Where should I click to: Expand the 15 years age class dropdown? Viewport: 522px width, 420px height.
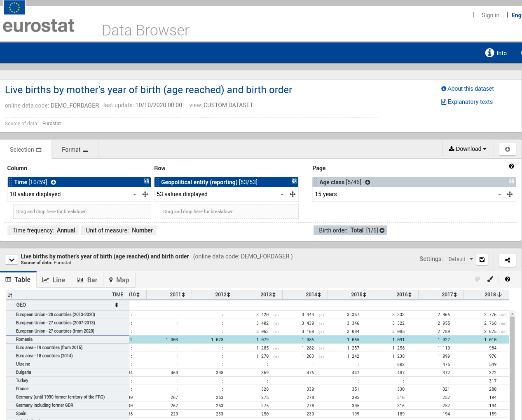pyautogui.click(x=499, y=195)
